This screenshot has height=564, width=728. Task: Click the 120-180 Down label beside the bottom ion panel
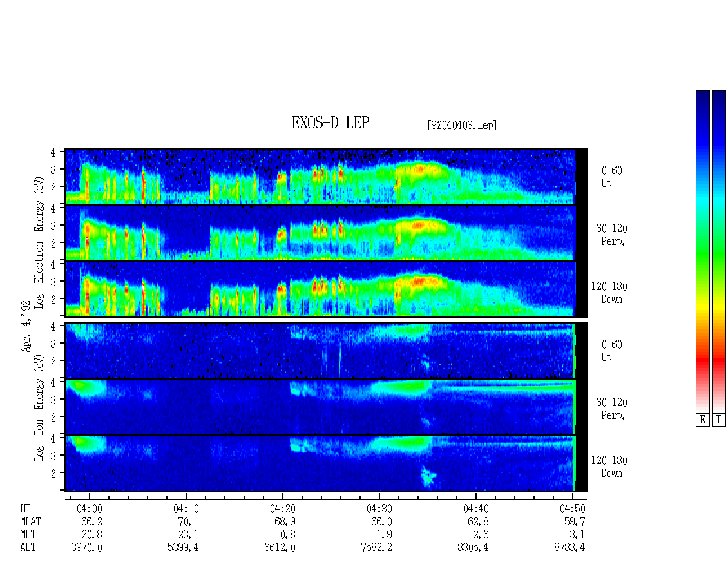click(x=609, y=467)
